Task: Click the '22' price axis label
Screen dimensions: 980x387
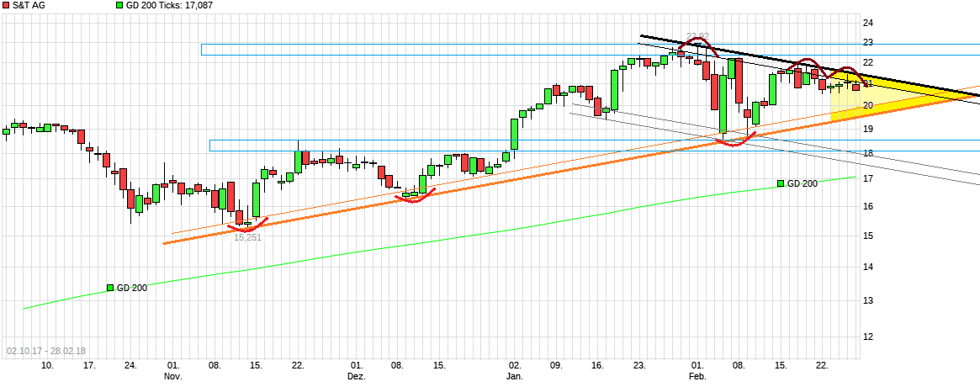Action: click(868, 62)
